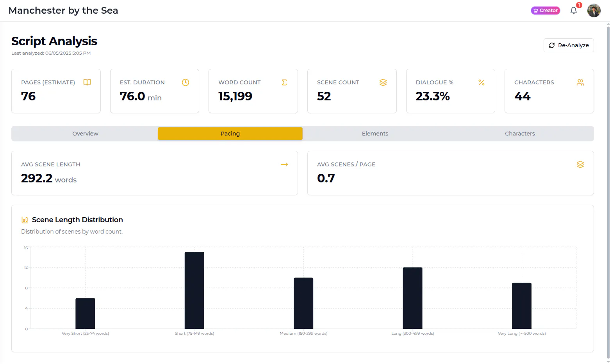Select the Pacing tab
The image size is (610, 364).
pos(230,134)
